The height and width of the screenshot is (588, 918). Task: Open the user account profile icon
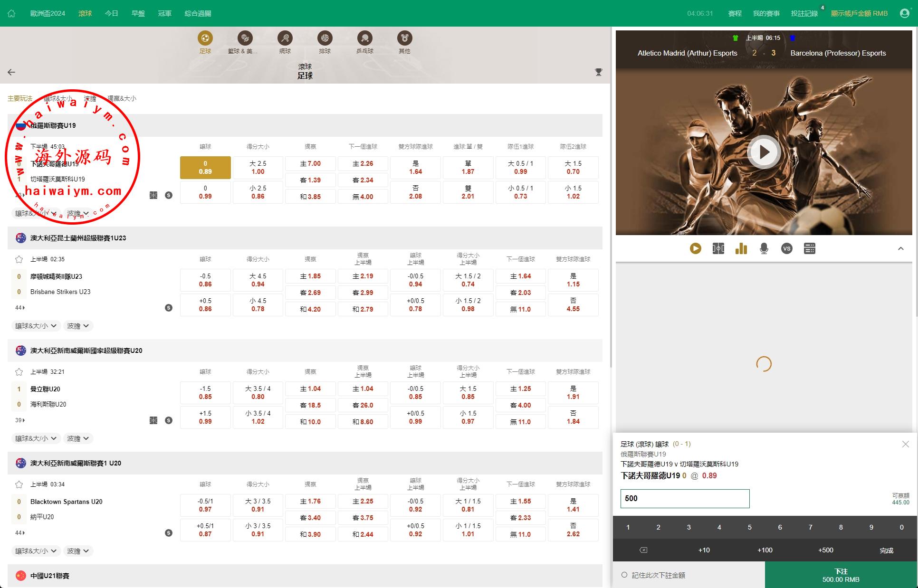click(x=904, y=13)
